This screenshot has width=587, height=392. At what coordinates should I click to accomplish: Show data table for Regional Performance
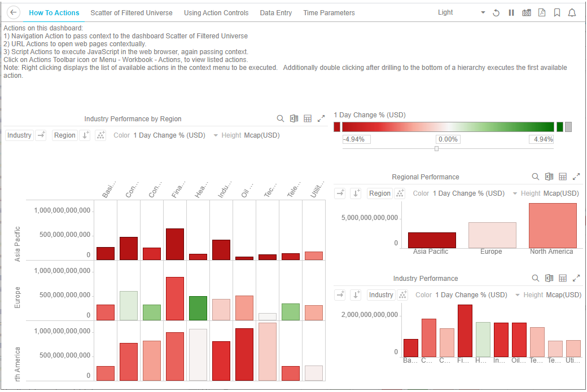(x=563, y=177)
